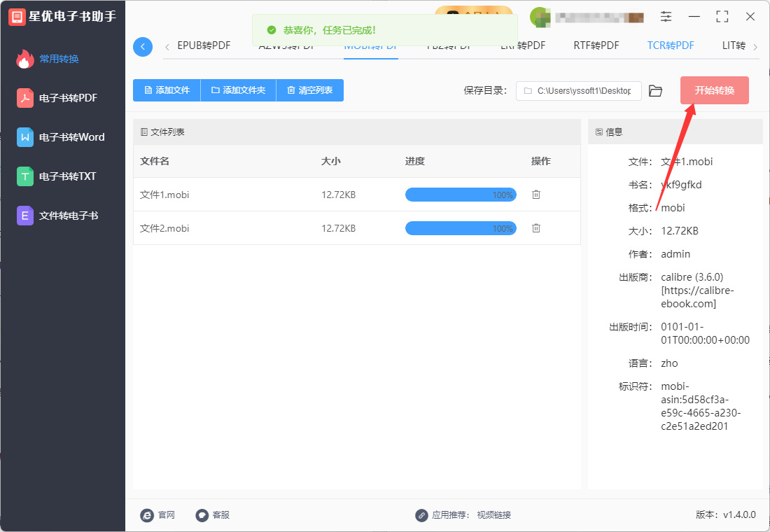
Task: Click green check icon in notification
Action: tap(272, 31)
